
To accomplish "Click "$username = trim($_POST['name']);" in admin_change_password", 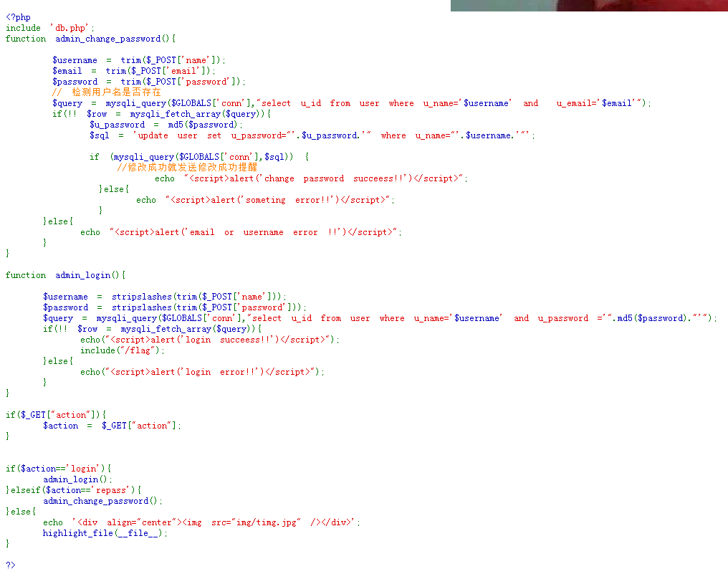I will tap(139, 60).
